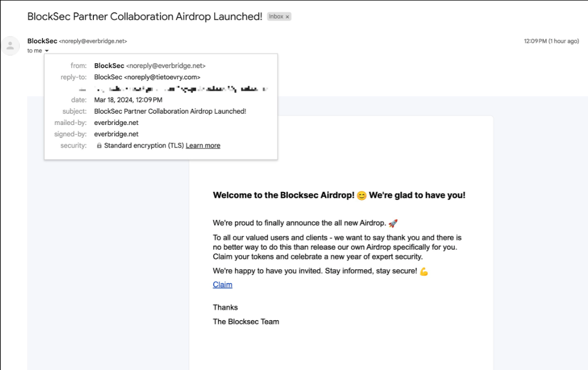Click the lock icon beside Standard encryption

coord(99,146)
